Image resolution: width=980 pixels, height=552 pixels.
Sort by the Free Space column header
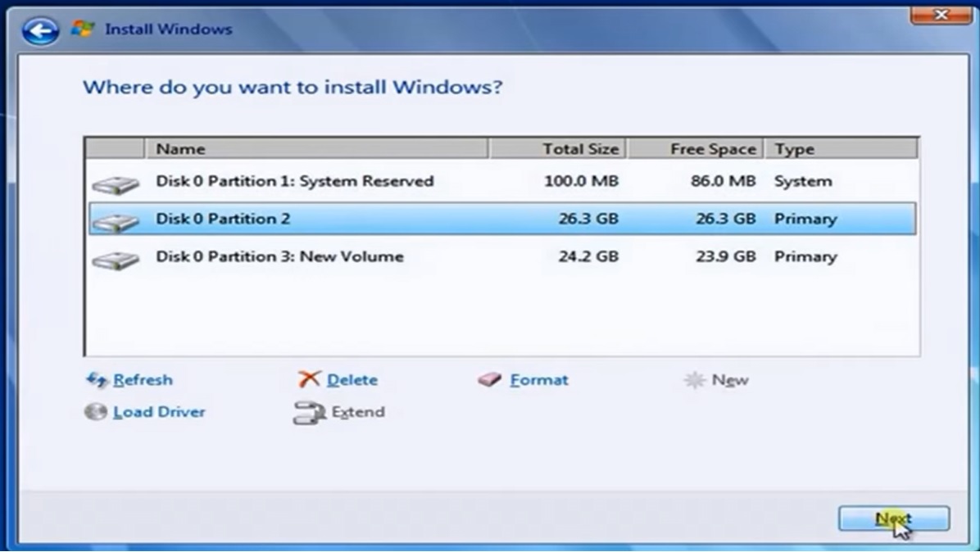pyautogui.click(x=695, y=148)
